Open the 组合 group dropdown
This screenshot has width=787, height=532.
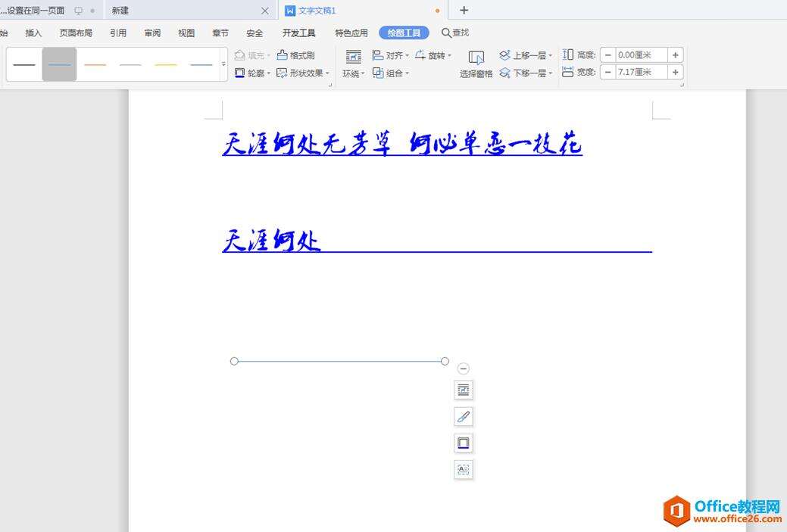(x=391, y=73)
